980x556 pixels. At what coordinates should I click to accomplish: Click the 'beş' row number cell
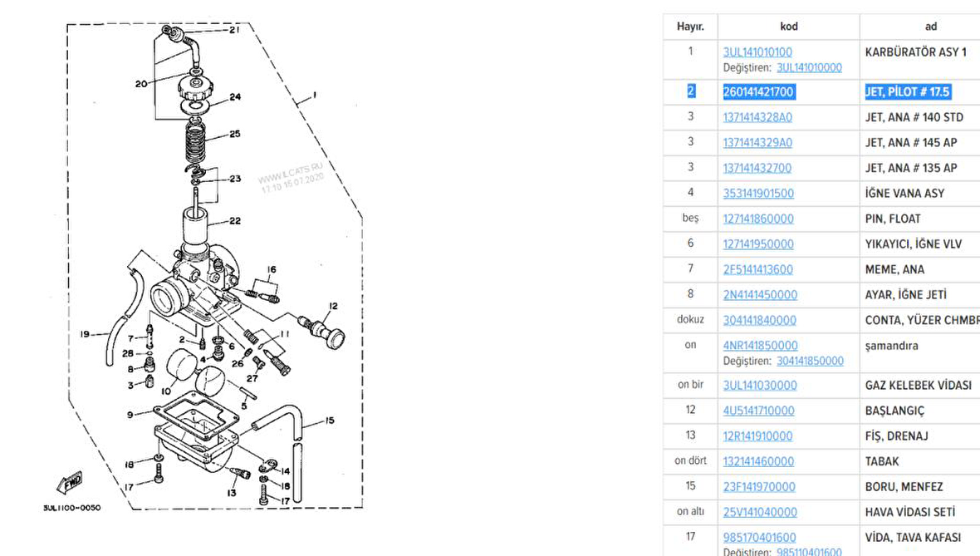pyautogui.click(x=690, y=219)
